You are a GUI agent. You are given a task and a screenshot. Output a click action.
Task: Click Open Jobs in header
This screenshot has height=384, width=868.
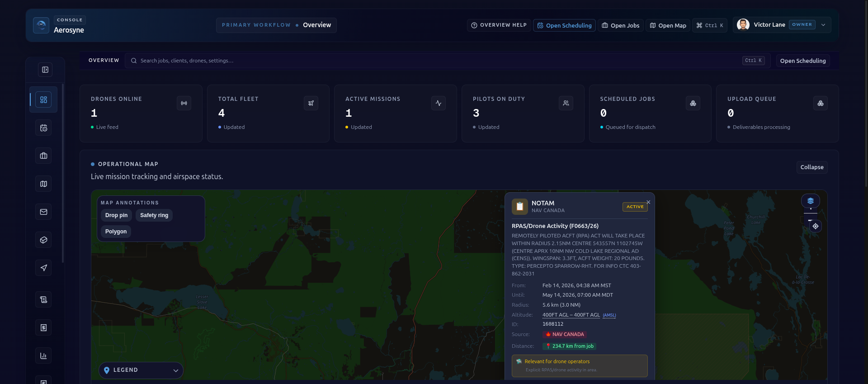[x=621, y=25]
